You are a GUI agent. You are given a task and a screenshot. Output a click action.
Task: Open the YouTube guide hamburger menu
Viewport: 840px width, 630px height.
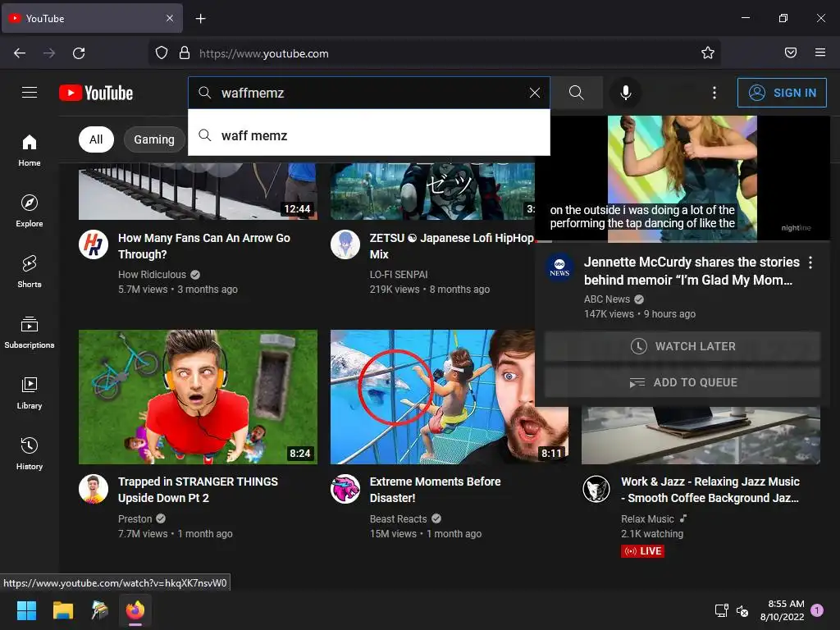click(x=30, y=93)
